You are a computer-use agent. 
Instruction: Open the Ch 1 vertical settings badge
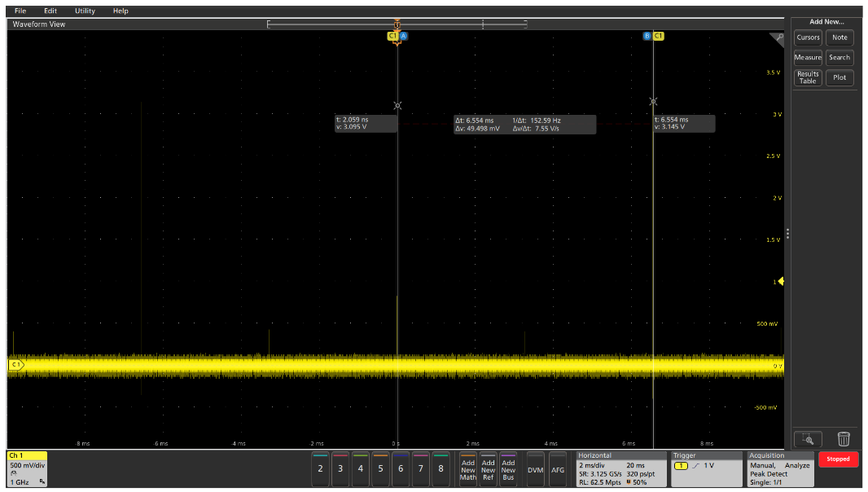[x=28, y=468]
